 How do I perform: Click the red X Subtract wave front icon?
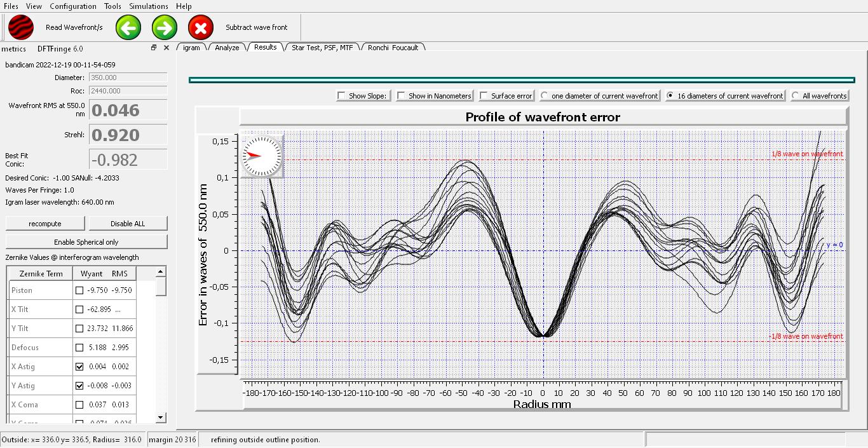click(x=201, y=27)
